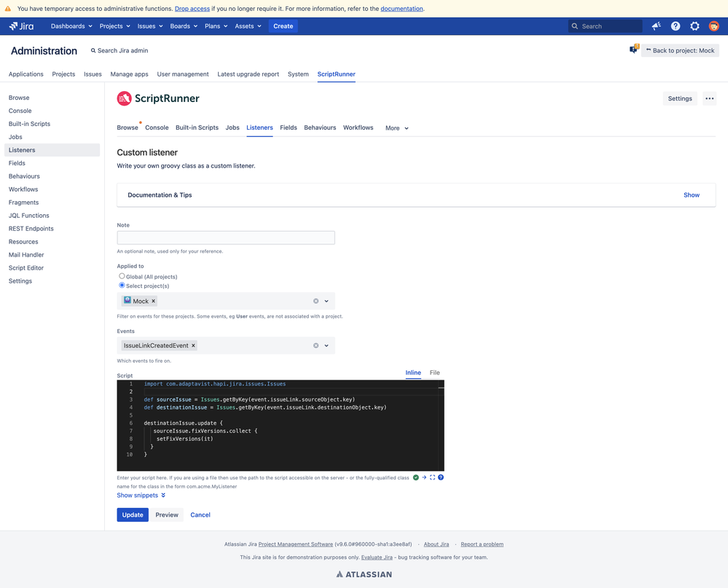Click the Create button
This screenshot has width=728, height=588.
coord(283,26)
